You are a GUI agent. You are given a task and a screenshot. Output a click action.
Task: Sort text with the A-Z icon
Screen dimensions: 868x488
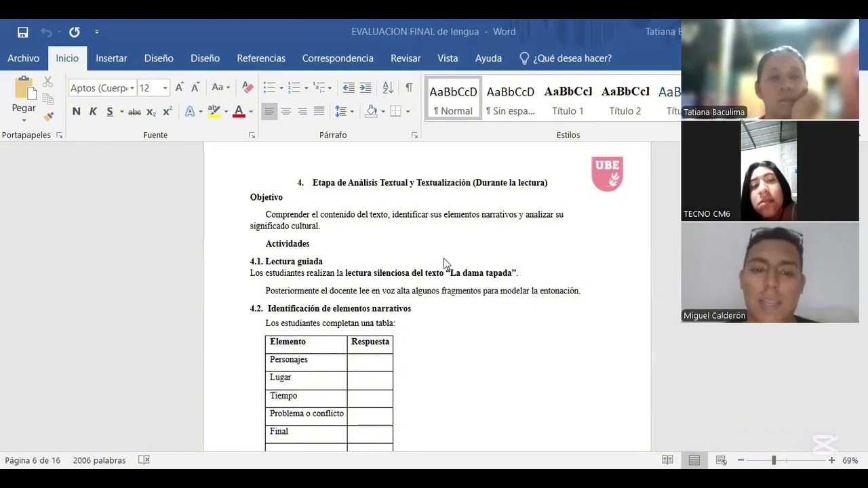pyautogui.click(x=388, y=87)
